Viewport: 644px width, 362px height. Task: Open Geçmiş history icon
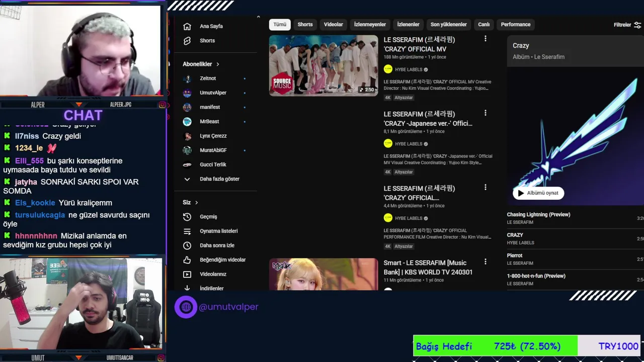tap(187, 217)
